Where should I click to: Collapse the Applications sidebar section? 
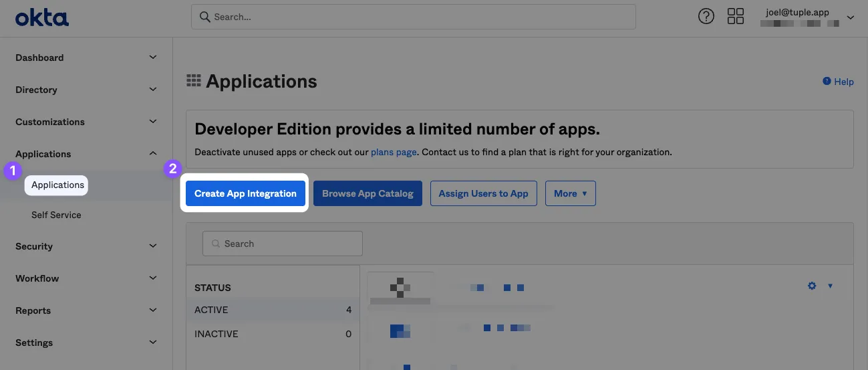point(153,154)
